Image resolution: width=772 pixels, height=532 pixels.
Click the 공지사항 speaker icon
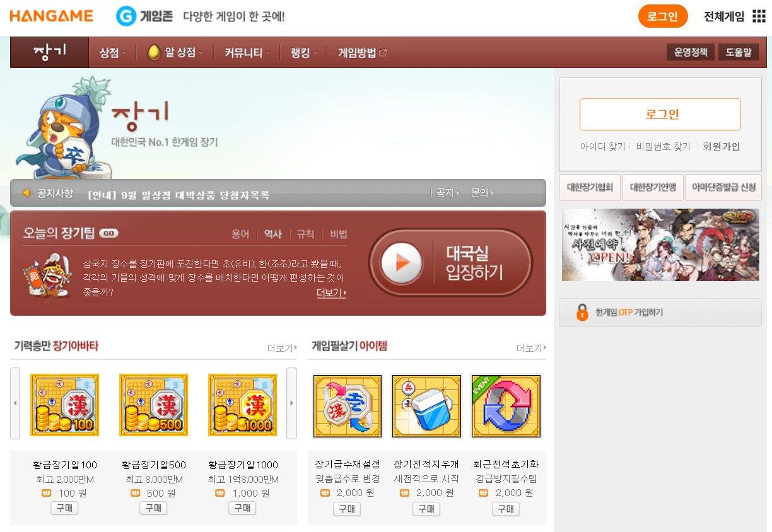point(27,193)
